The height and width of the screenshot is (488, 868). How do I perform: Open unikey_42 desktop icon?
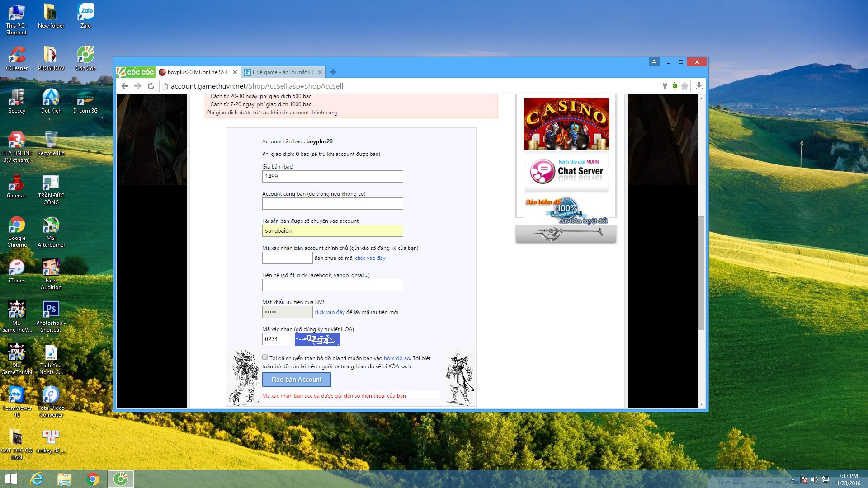[x=51, y=441]
